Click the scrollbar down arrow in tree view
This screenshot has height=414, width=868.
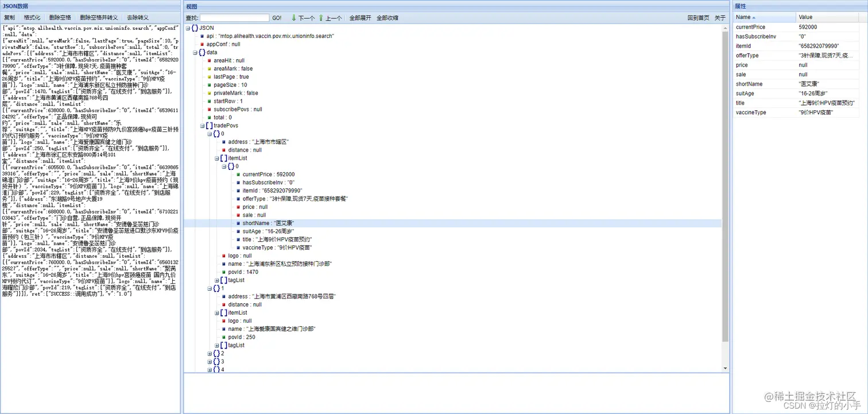pos(725,368)
